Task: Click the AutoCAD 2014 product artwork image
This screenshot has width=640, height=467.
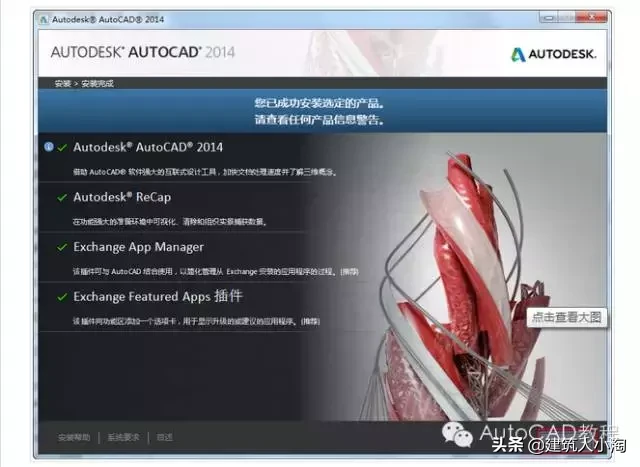Action: coord(465,286)
